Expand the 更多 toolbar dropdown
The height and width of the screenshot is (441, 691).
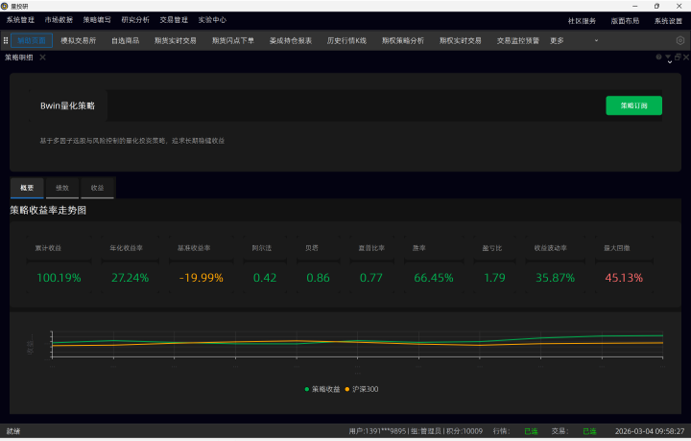tap(557, 41)
